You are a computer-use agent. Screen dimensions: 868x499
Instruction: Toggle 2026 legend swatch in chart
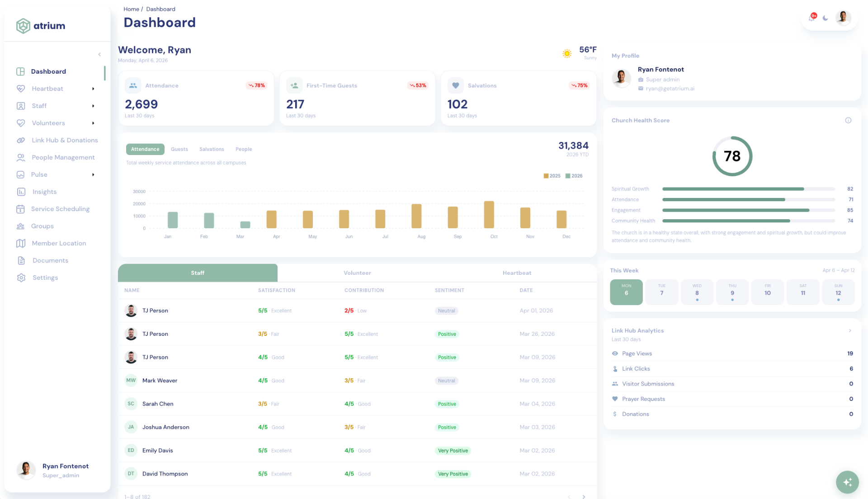[568, 176]
